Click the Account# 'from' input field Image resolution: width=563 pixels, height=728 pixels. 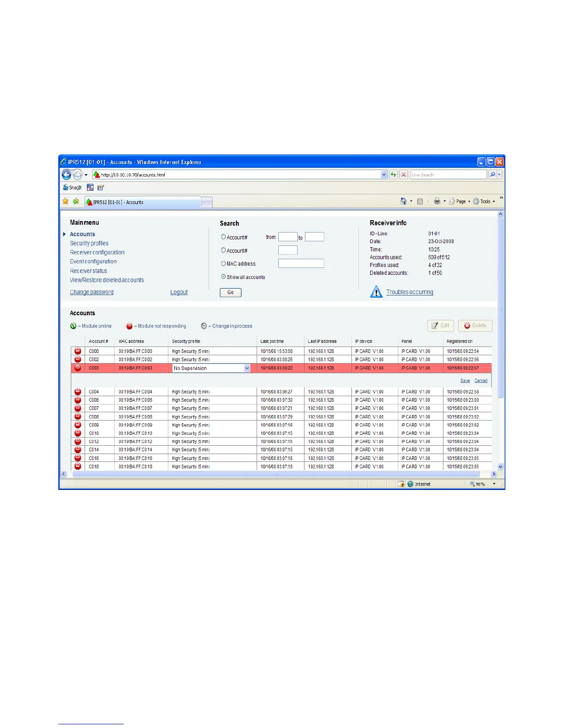[x=288, y=237]
